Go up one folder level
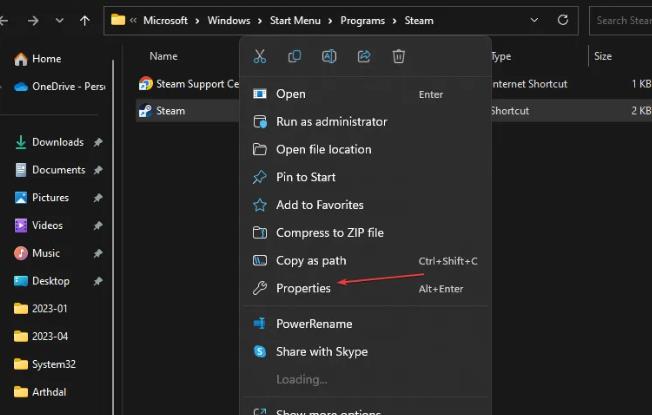This screenshot has width=652, height=415. click(x=84, y=20)
